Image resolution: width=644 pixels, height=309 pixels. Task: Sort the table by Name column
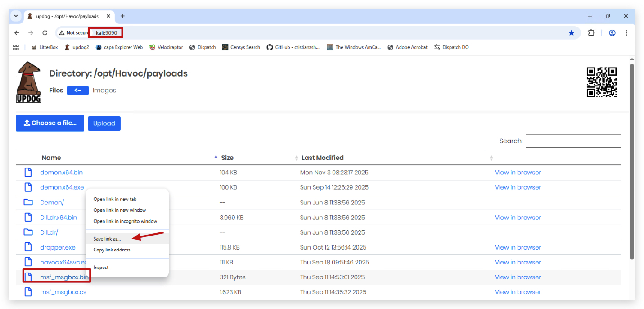point(51,158)
